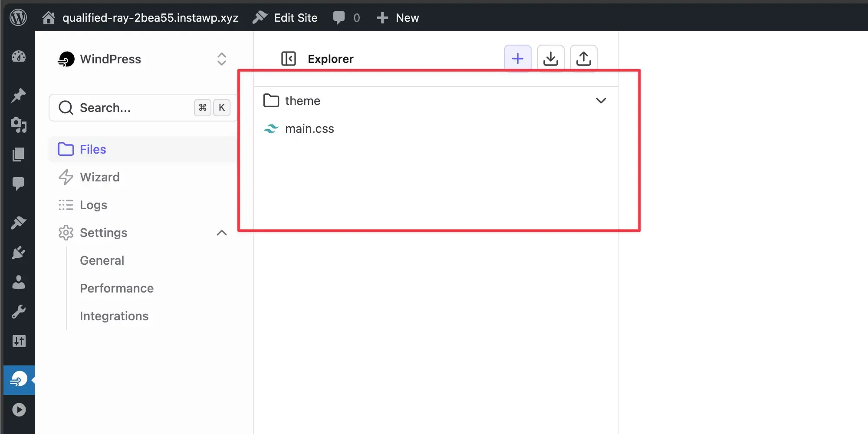This screenshot has height=434, width=868.
Task: Switch to the Wizard section
Action: (x=99, y=177)
